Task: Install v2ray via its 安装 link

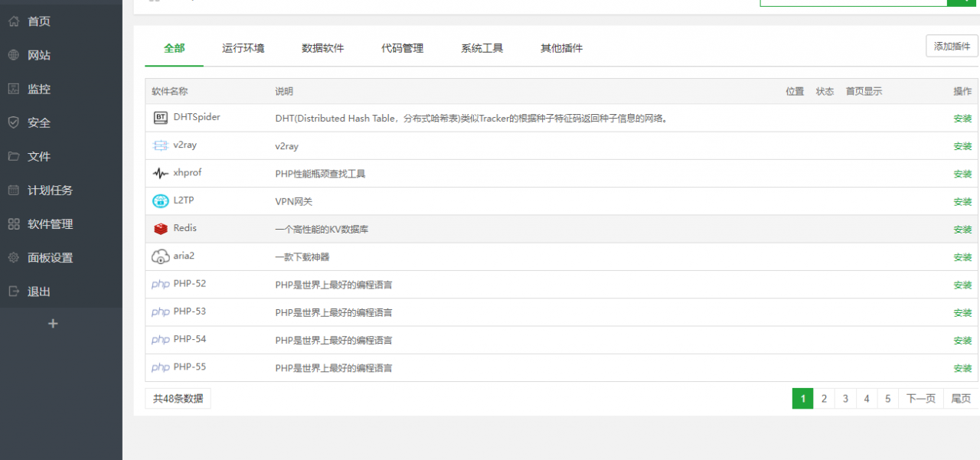Action: [x=962, y=146]
